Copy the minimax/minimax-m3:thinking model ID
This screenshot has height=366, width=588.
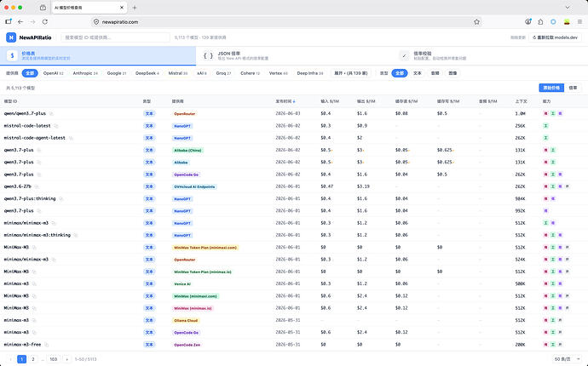click(x=76, y=235)
